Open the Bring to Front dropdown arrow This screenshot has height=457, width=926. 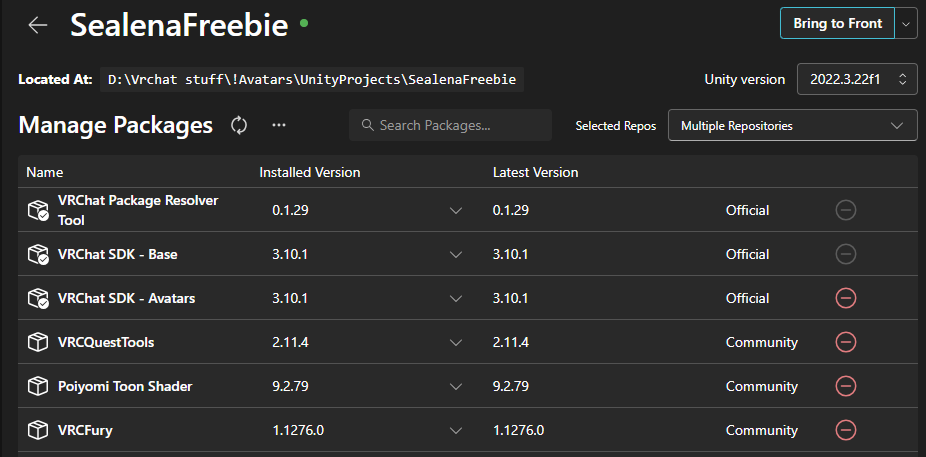click(x=906, y=24)
